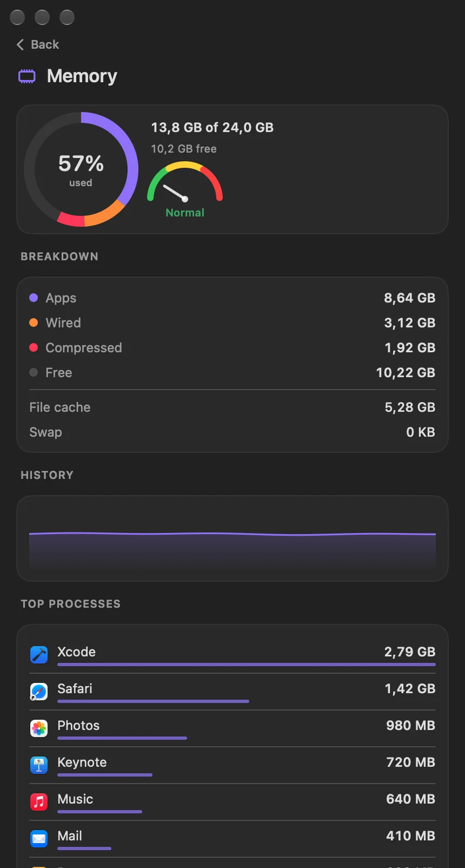
Task: Click the Normal pressure label
Action: 185,213
